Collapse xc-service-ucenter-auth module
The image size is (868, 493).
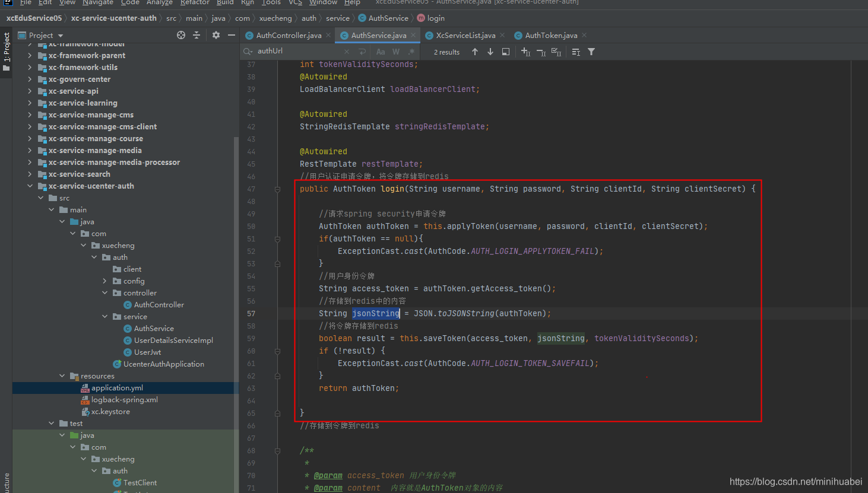tap(30, 186)
